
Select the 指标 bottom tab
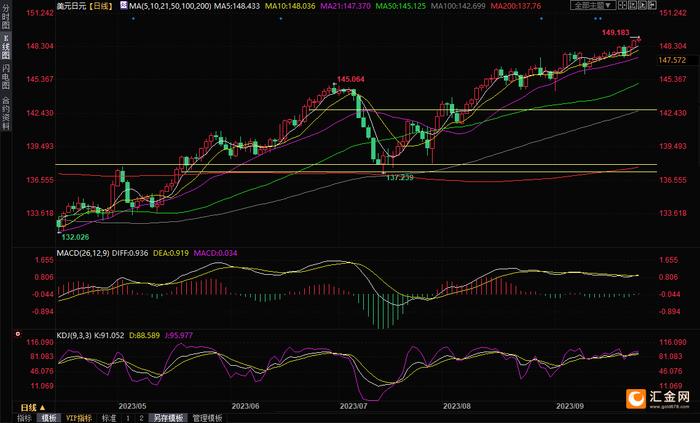point(25,418)
